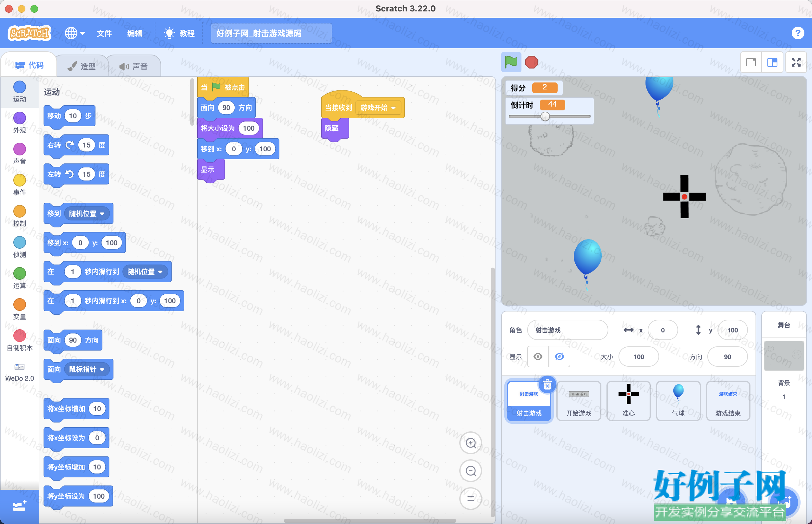Click the sprite name field 射击游戏
The image size is (812, 524).
pyautogui.click(x=567, y=330)
